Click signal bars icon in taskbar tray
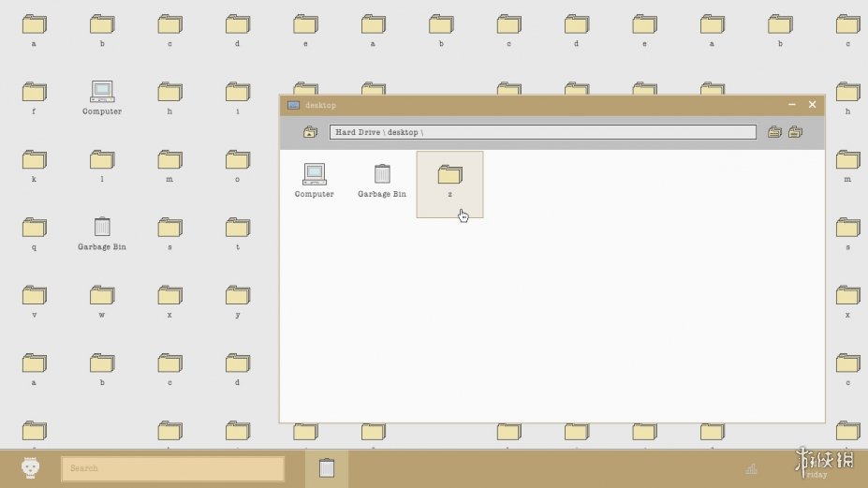The image size is (868, 488). 751,468
